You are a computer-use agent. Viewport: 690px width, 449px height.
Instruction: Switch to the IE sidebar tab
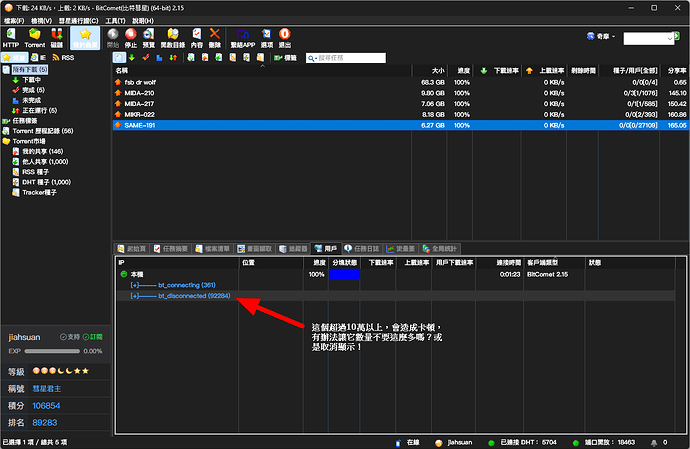click(x=39, y=58)
